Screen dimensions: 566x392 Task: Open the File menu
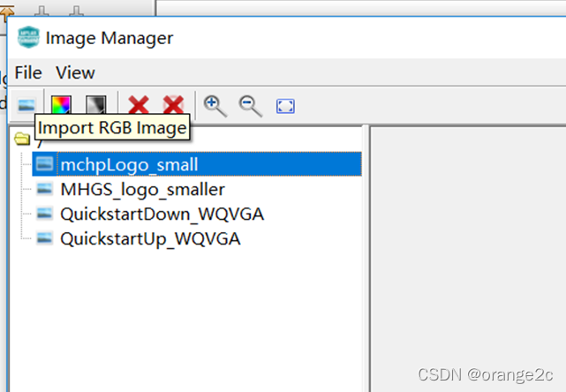point(28,72)
